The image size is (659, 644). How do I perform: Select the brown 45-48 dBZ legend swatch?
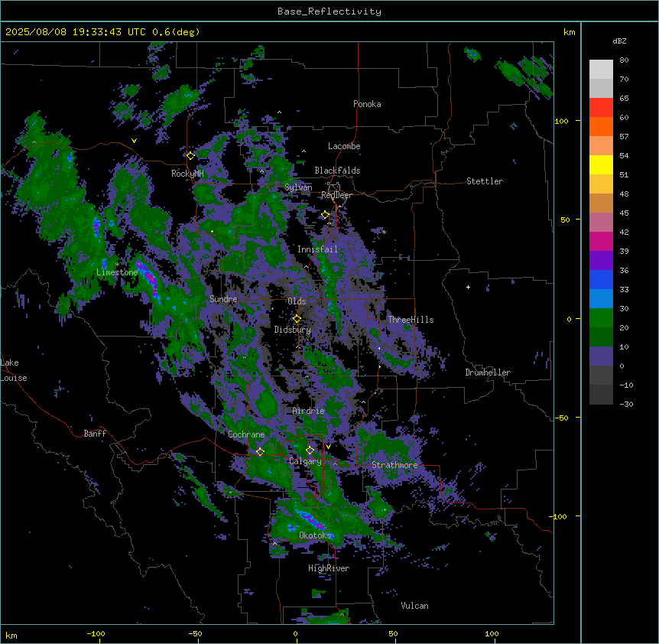601,203
